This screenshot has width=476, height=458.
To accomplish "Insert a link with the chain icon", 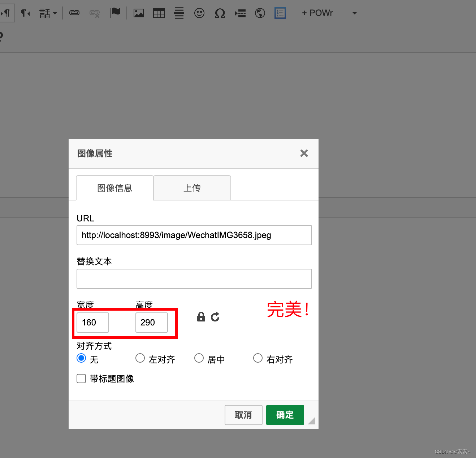I will tap(74, 13).
